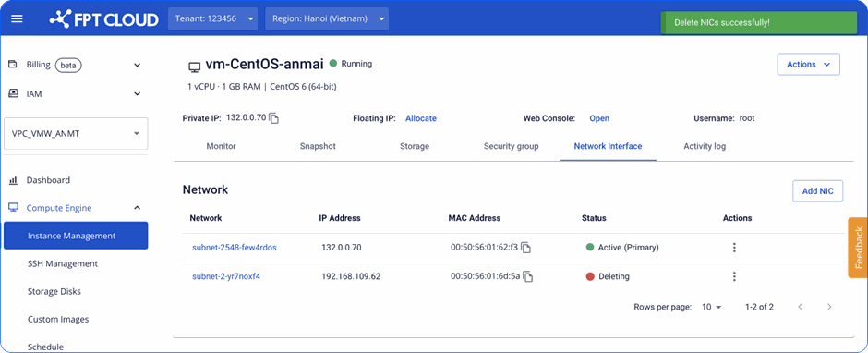Screen dimensions: 868x353
Task: Open SSH Management in sidebar
Action: pyautogui.click(x=63, y=263)
